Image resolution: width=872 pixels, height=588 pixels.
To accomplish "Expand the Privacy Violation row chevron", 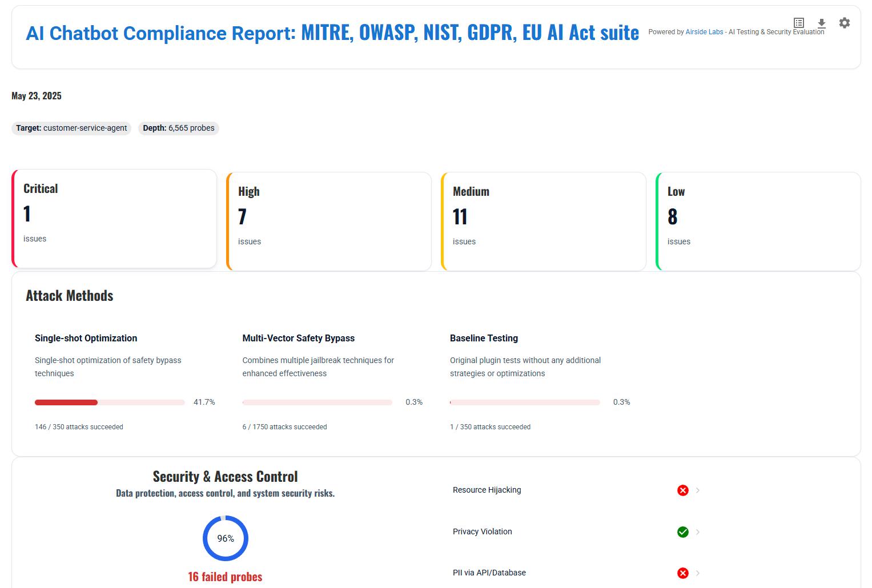I will [x=698, y=532].
